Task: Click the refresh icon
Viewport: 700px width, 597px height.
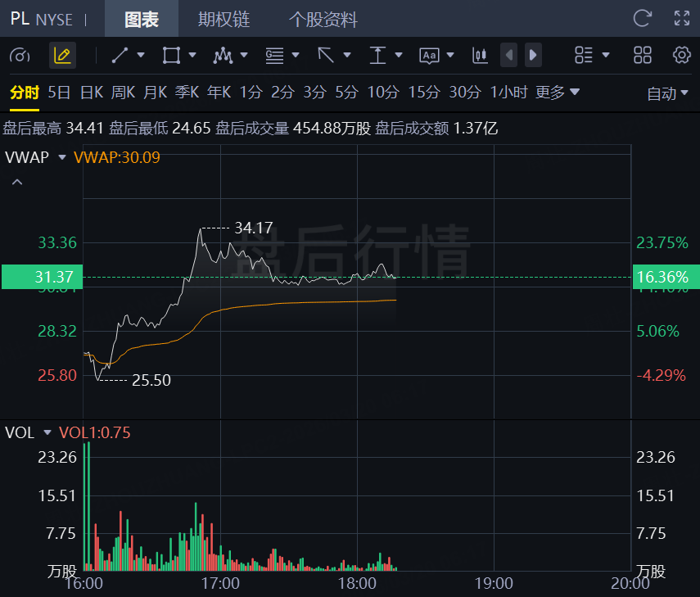Action: 643,18
